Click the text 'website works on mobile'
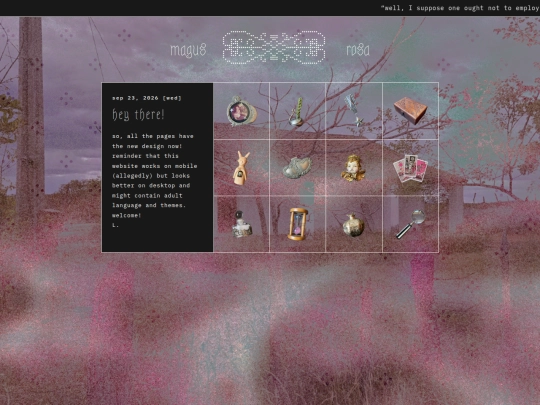 coord(155,166)
